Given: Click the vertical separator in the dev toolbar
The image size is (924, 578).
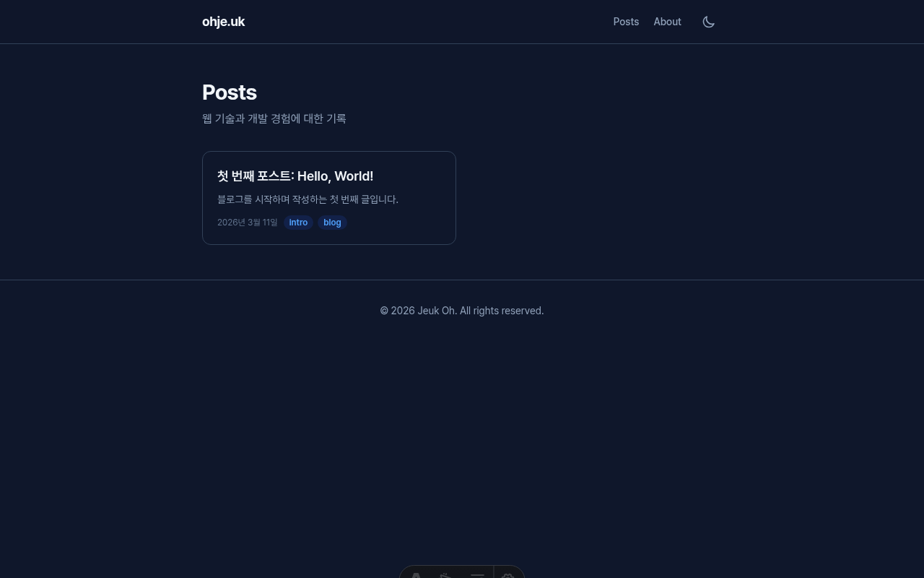Looking at the screenshot, I should coord(494,572).
